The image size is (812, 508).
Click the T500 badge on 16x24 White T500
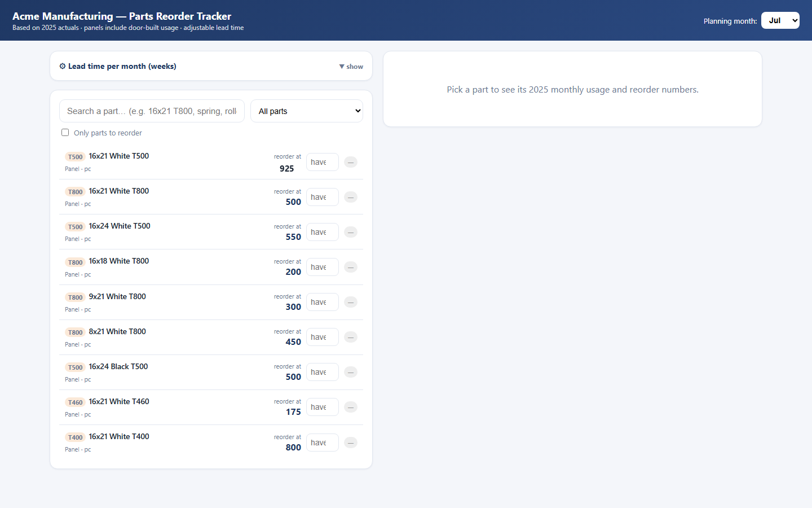[x=75, y=227]
